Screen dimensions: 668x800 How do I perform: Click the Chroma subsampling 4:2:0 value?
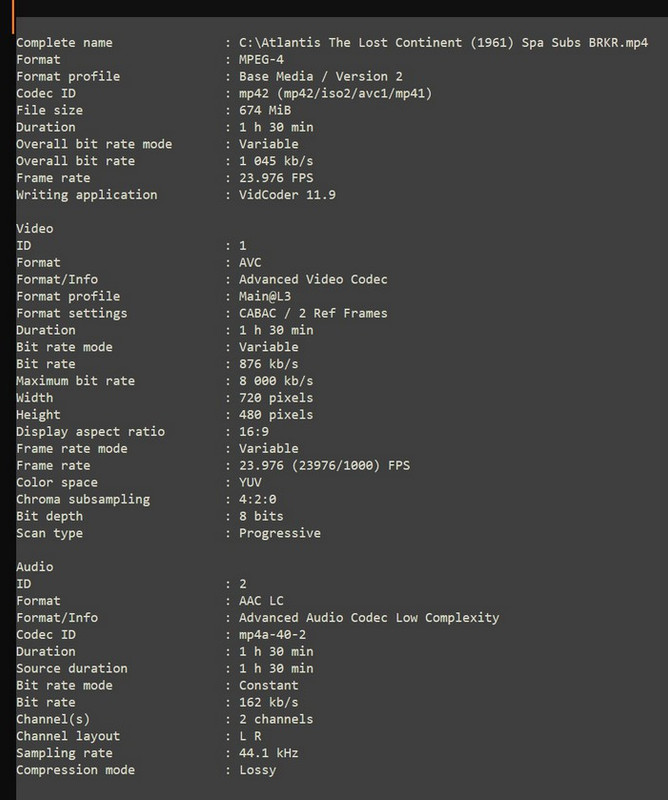(x=258, y=499)
